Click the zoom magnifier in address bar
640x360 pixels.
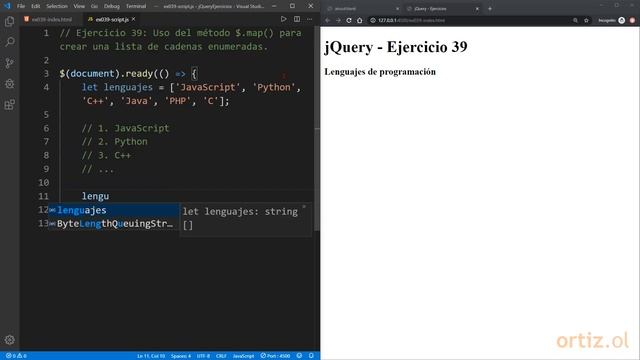[576, 20]
